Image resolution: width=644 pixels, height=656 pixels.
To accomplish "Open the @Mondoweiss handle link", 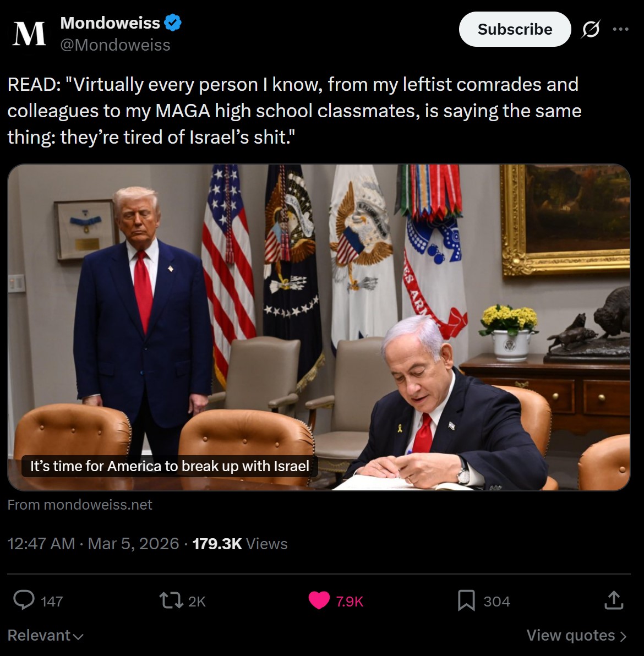I will 115,45.
